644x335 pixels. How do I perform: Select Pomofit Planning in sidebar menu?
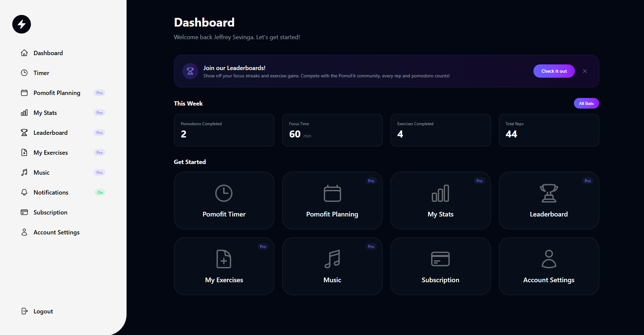(57, 93)
